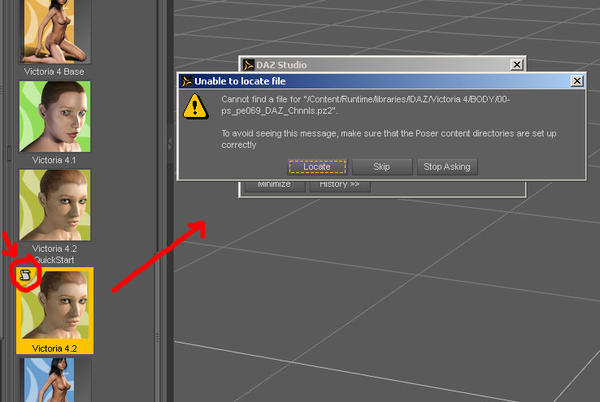This screenshot has width=600, height=402.
Task: Select the Victoria 4.2 QuickStart thumbnail
Action: coord(55,205)
